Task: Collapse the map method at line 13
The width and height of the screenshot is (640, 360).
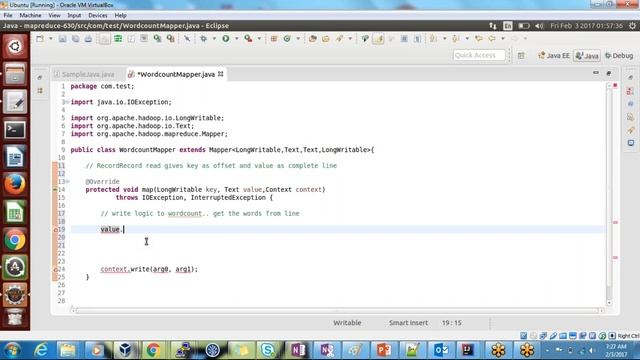Action: tap(68, 182)
